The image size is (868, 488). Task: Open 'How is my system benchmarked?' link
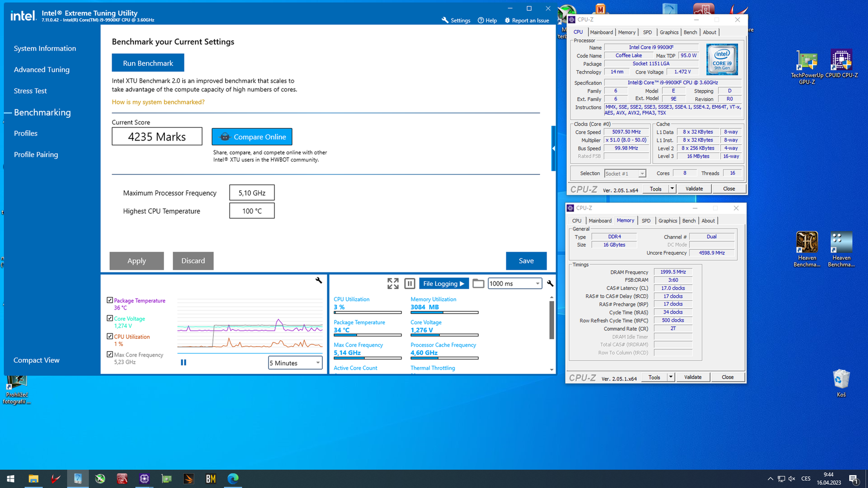coord(158,102)
